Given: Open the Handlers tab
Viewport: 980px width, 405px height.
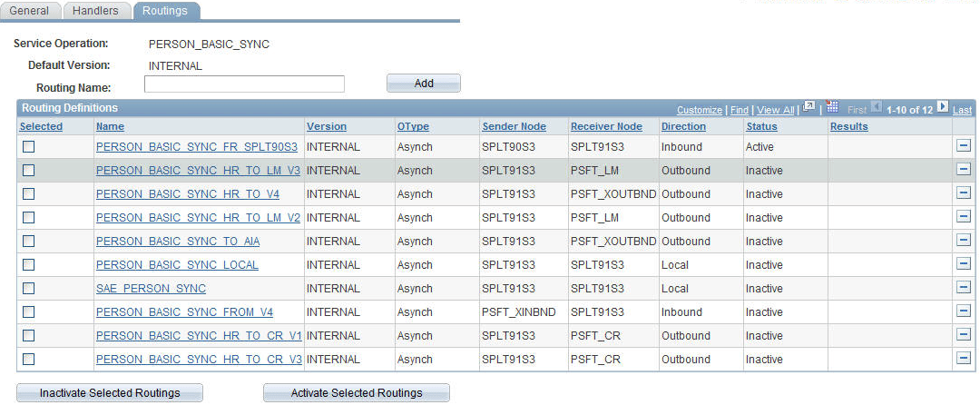Looking at the screenshot, I should click(x=95, y=11).
